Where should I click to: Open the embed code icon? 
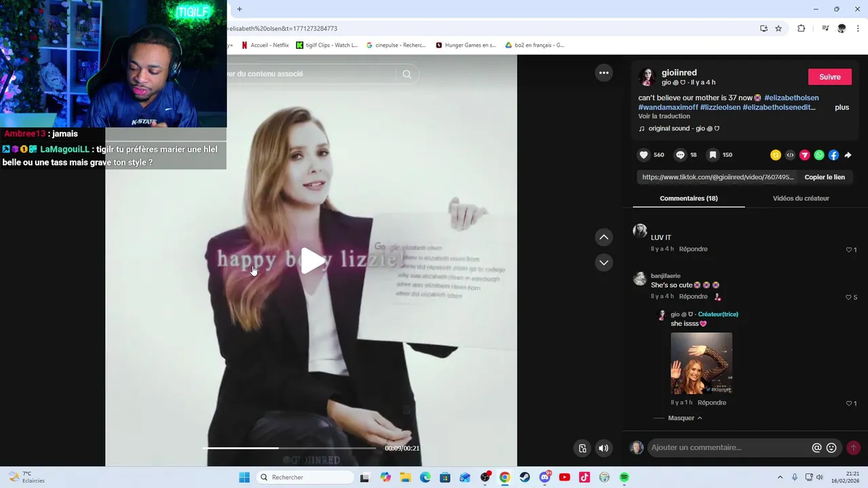pos(790,155)
